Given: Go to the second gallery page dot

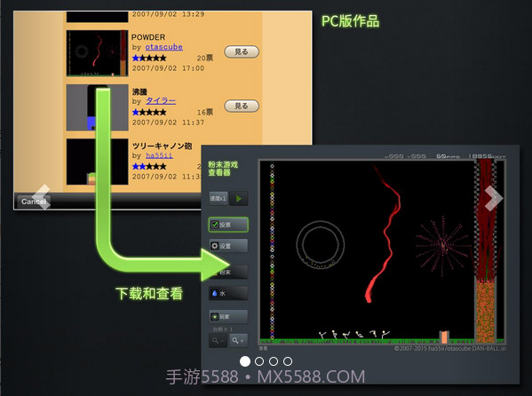Looking at the screenshot, I should click(259, 361).
